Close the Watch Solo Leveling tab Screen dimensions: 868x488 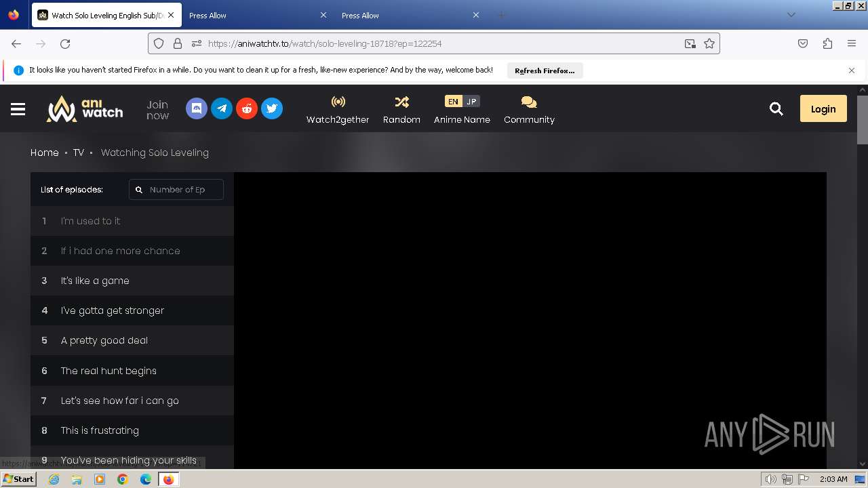click(x=171, y=15)
